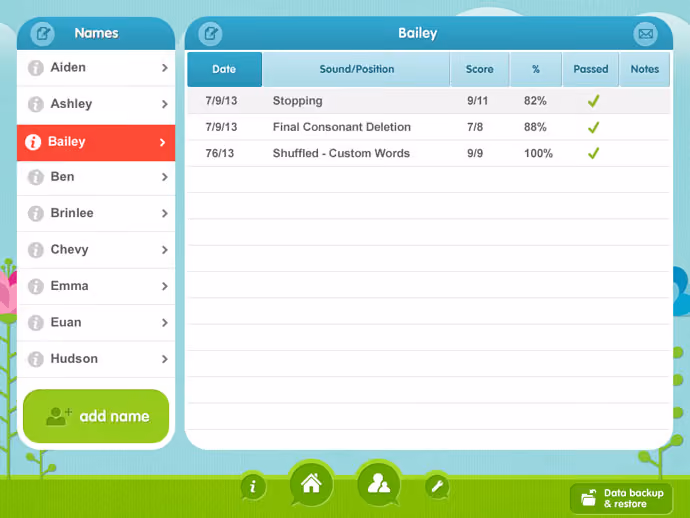The height and width of the screenshot is (518, 690).
Task: Toggle the Passed checkmark for Stopping row
Action: [x=593, y=101]
